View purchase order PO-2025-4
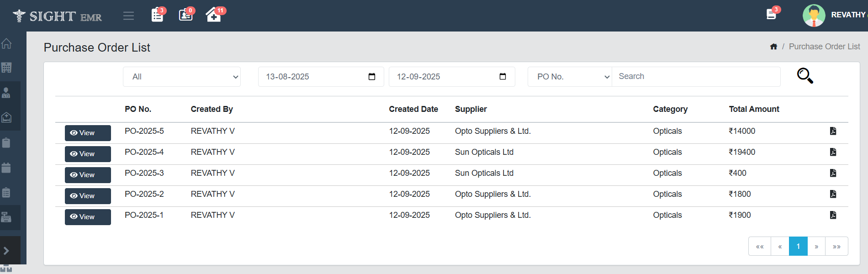The image size is (868, 274). point(88,154)
